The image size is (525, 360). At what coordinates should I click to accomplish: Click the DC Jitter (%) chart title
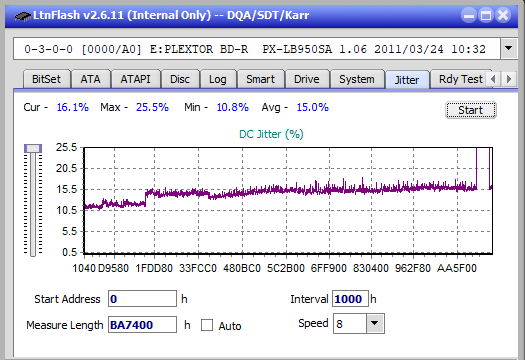click(x=271, y=134)
